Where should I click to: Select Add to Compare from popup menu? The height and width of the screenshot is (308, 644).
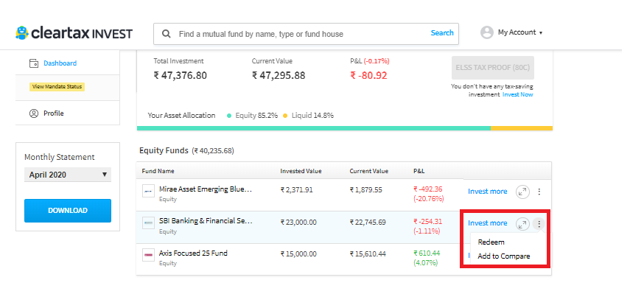coord(503,256)
